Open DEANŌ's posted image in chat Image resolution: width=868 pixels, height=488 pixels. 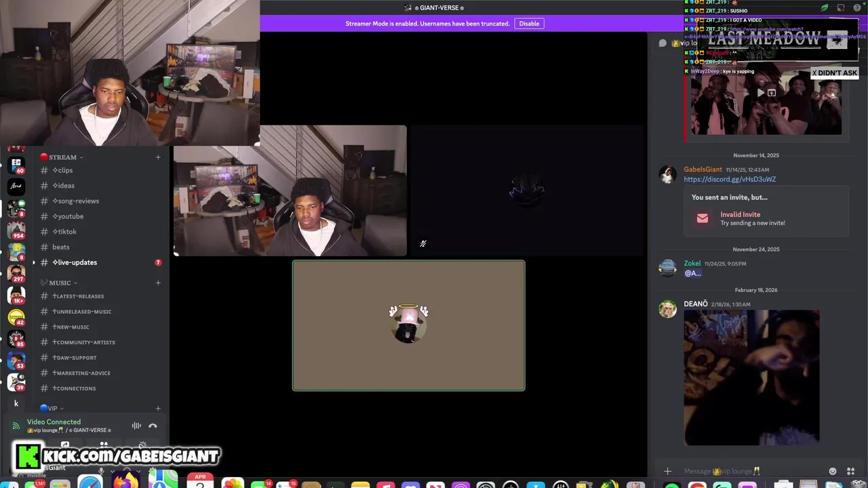[751, 378]
